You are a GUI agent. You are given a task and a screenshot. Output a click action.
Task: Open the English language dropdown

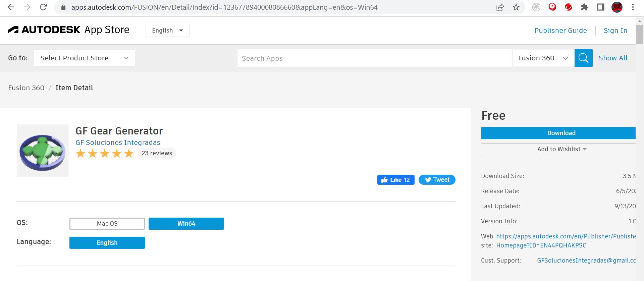pyautogui.click(x=167, y=31)
